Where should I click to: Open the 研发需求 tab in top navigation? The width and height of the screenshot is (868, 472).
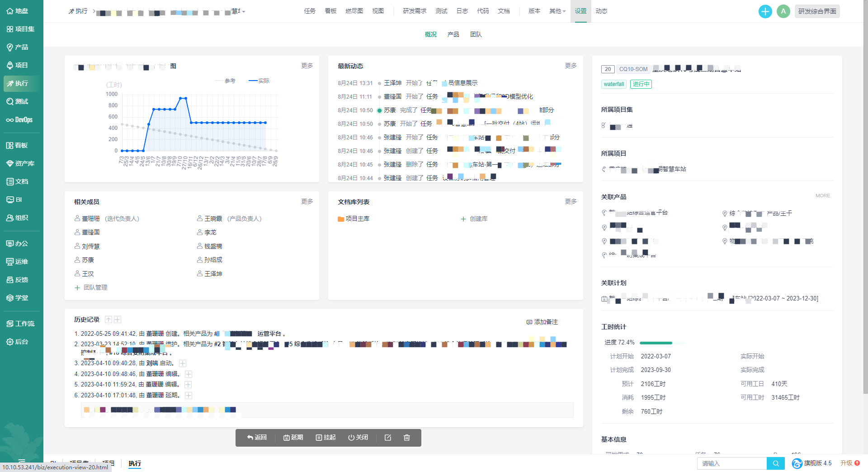[x=415, y=11]
